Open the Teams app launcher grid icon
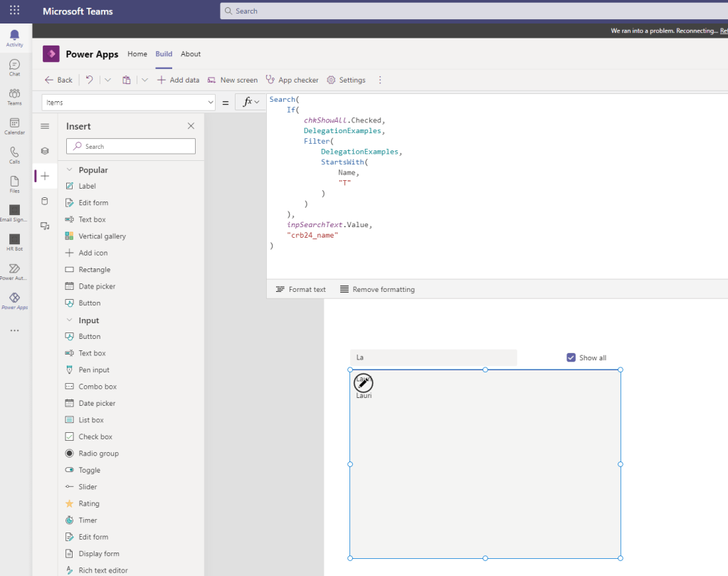728x576 pixels. click(14, 11)
